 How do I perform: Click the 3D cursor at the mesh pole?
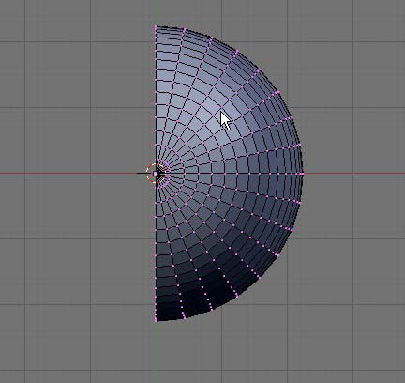pos(155,173)
